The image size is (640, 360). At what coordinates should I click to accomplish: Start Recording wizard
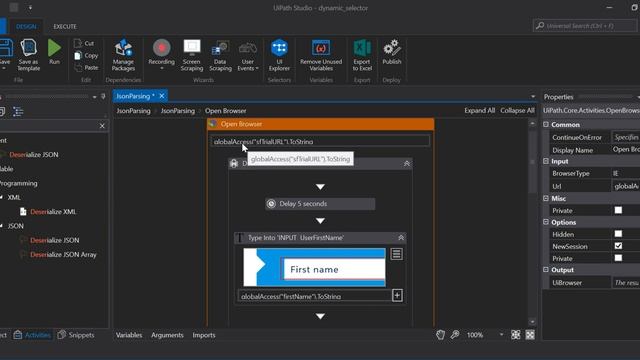(x=162, y=54)
